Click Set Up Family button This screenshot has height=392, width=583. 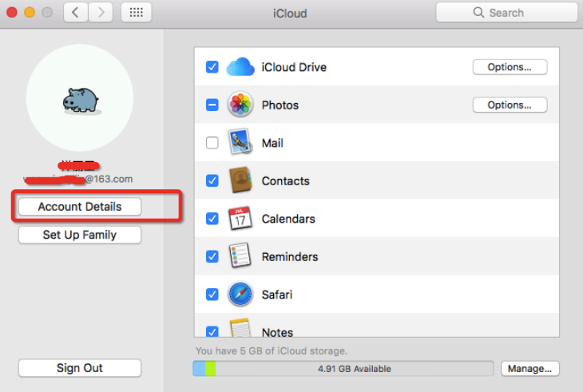click(x=80, y=235)
